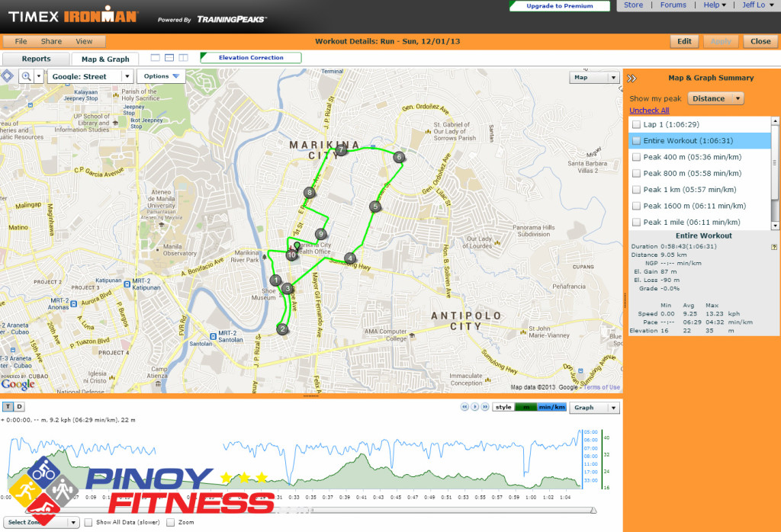Screen dimensions: 781x532
Task: Select the single-pane layout icon
Action: pos(156,58)
